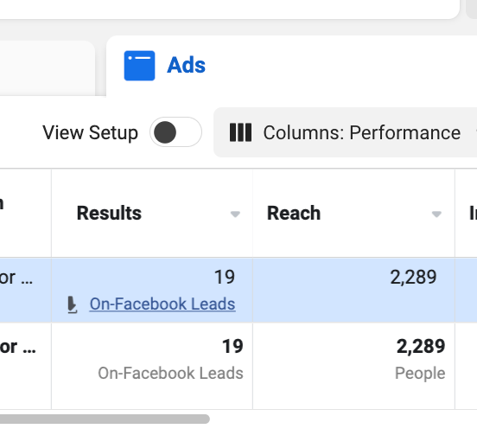Switch to the inactive tab left of Ads
This screenshot has height=448, width=477.
(x=48, y=68)
